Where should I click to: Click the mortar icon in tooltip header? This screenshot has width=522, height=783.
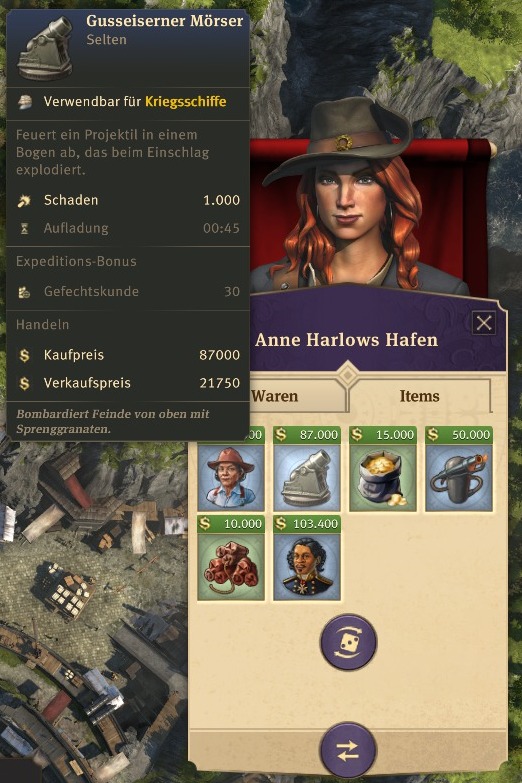click(45, 48)
